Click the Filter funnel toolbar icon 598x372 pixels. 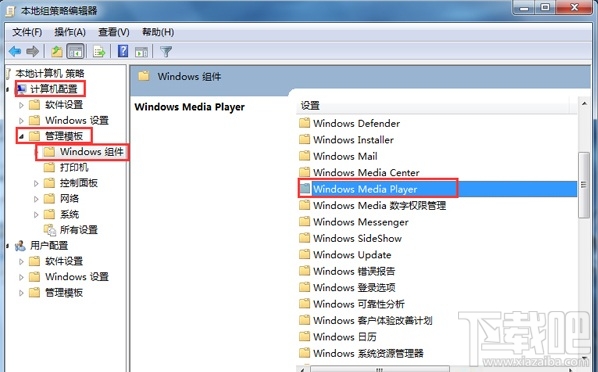click(x=166, y=51)
